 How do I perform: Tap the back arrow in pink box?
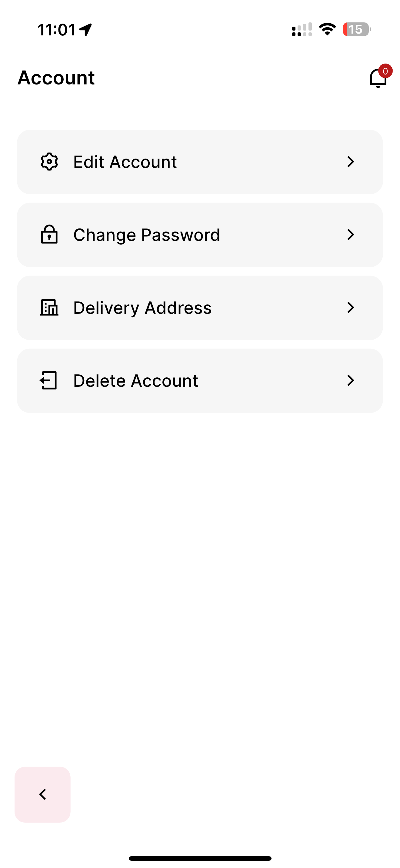click(42, 794)
